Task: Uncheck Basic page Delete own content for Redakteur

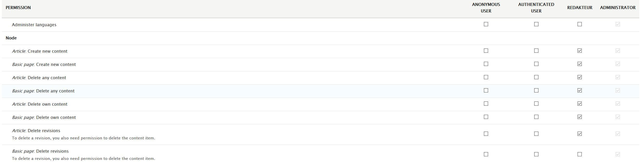Action: pos(579,117)
